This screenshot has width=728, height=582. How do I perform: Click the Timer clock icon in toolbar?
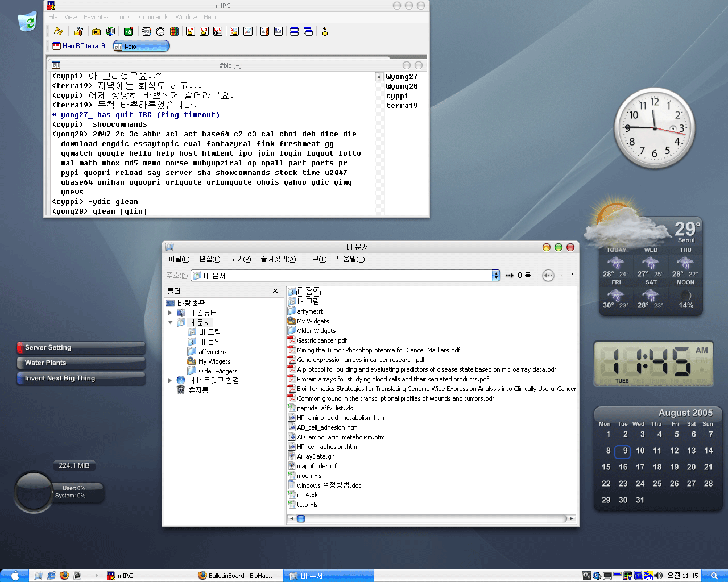click(160, 32)
